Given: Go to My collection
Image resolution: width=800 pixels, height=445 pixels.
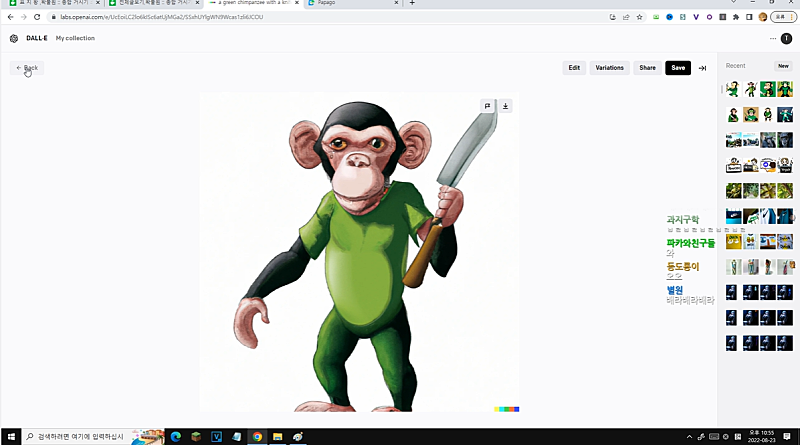Looking at the screenshot, I should click(x=74, y=38).
